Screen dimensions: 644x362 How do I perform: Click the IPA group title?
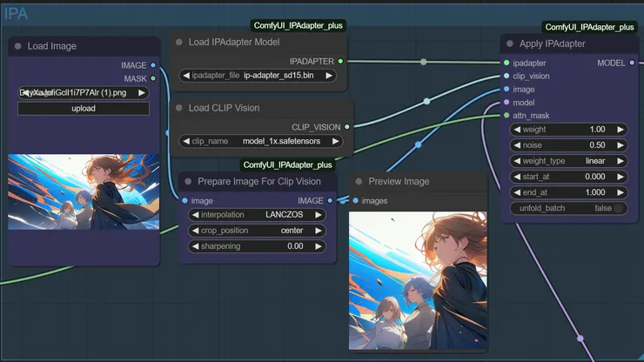16,14
